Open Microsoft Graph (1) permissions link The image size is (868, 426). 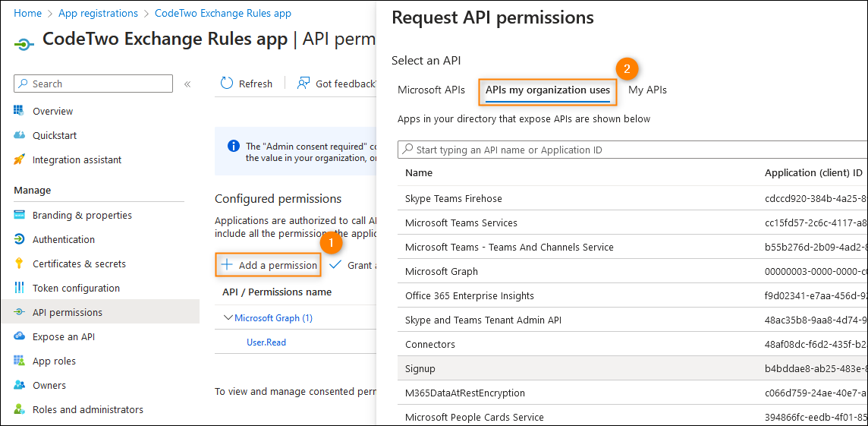click(x=273, y=317)
